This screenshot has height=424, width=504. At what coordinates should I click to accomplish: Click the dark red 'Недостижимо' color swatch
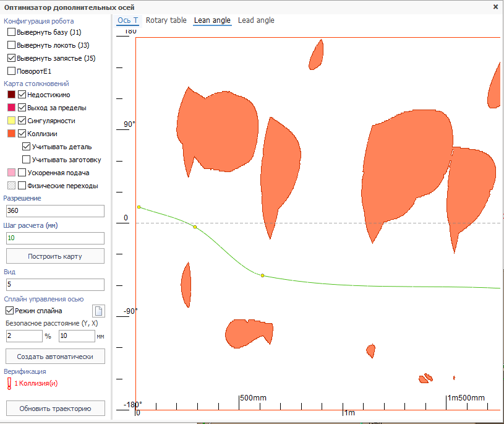pos(11,95)
